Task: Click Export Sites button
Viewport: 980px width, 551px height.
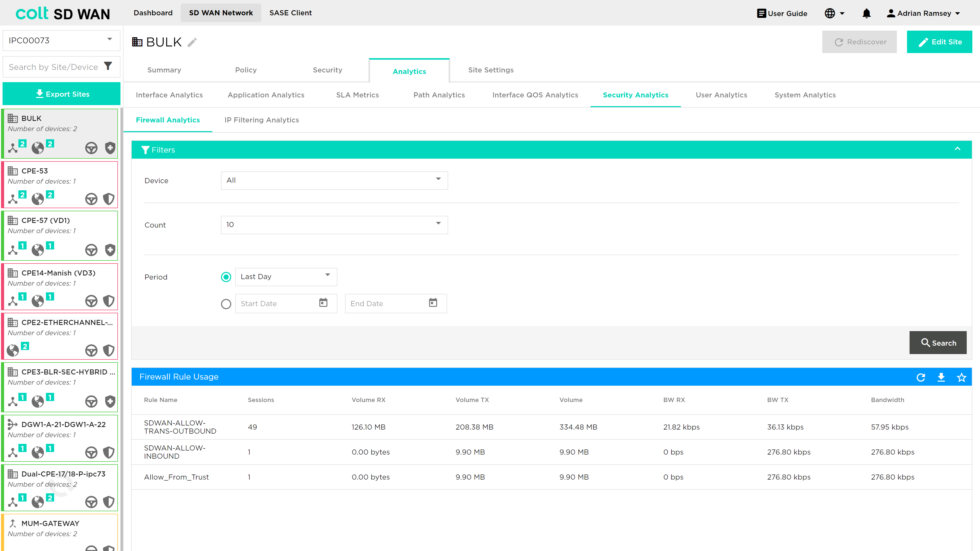Action: tap(62, 94)
